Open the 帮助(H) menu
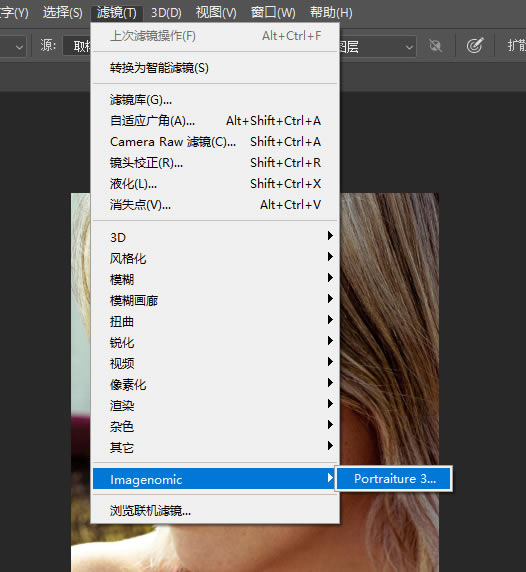Image resolution: width=526 pixels, height=572 pixels. (x=331, y=13)
